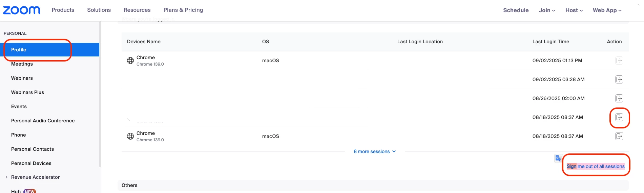The image size is (644, 193).
Task: Open Phone in the sidebar
Action: tap(19, 135)
